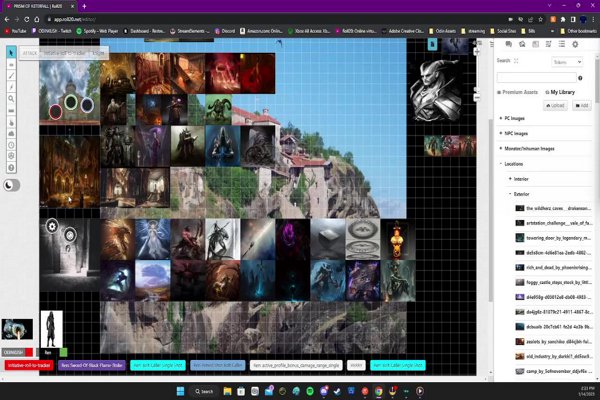Click Ren's hooded figure avatar

[x=52, y=329]
